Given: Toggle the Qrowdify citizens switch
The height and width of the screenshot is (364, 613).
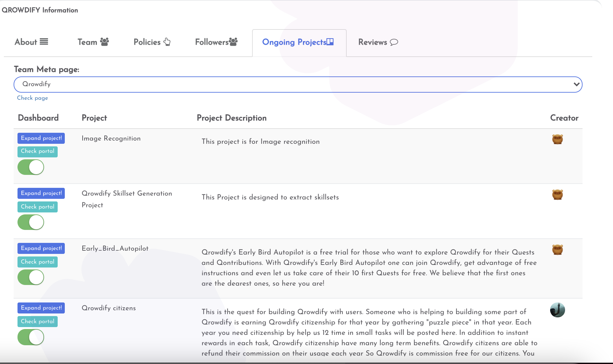Looking at the screenshot, I should (x=31, y=337).
